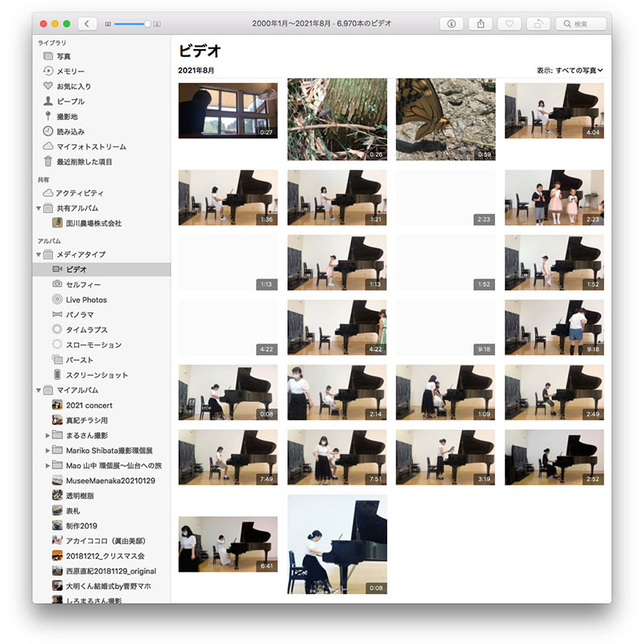Select the butterfly video thumbnail
Screen dimensions: 644x644
[445, 119]
